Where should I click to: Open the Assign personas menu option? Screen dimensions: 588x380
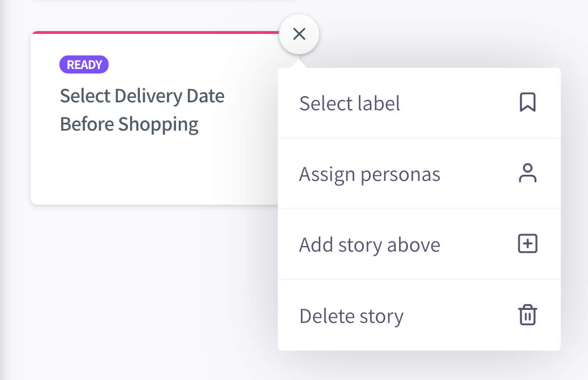click(419, 174)
